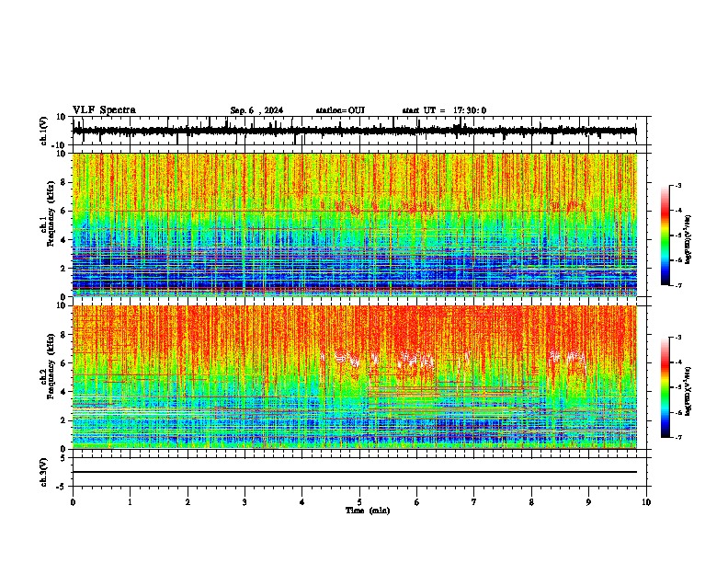
Task: Click the "ch.1(V)" axis label
Action: point(44,131)
